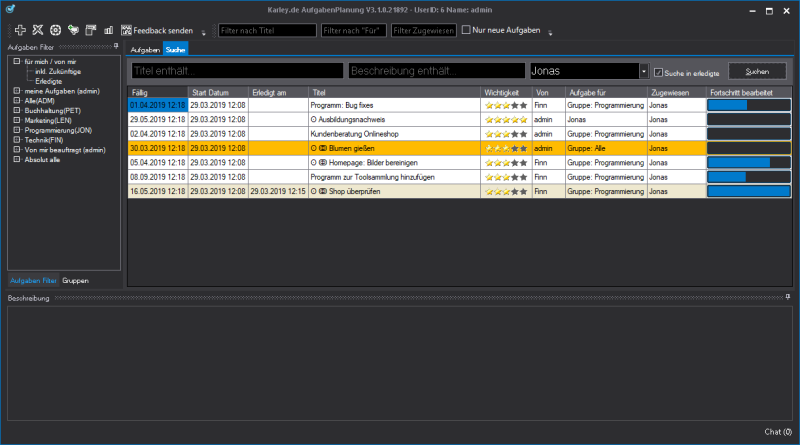Click the window layout toolbar icon

coord(90,30)
